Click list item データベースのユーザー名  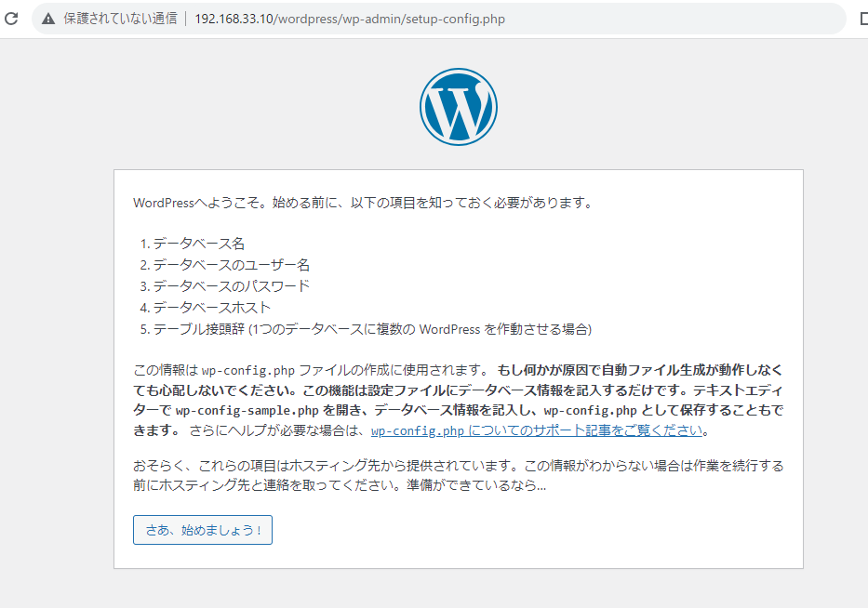pos(232,265)
